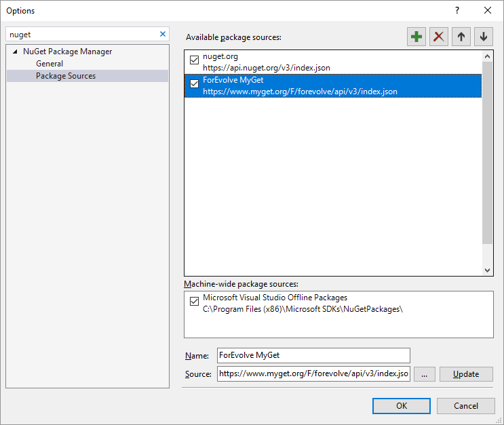Click OK to confirm options
Image resolution: width=504 pixels, height=425 pixels.
tap(401, 406)
